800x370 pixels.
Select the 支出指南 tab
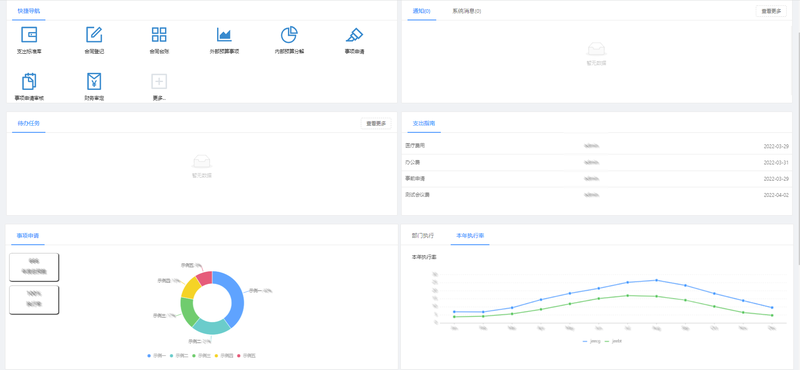point(424,123)
